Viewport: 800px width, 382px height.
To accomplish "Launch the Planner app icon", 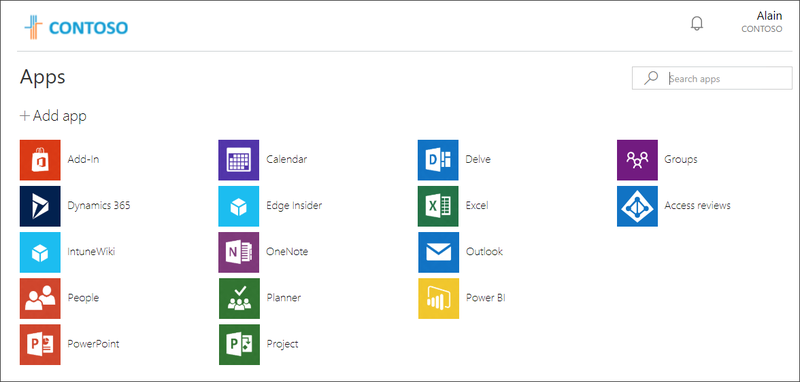I will point(239,298).
